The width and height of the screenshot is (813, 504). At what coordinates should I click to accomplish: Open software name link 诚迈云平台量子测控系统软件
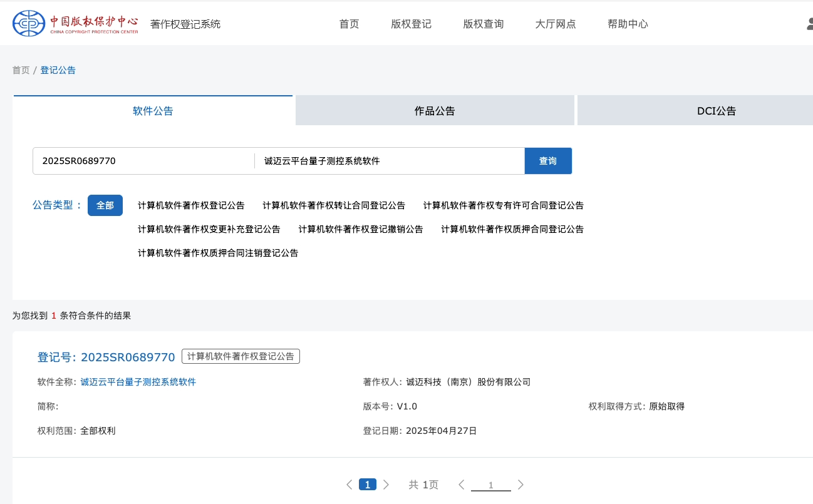(138, 382)
